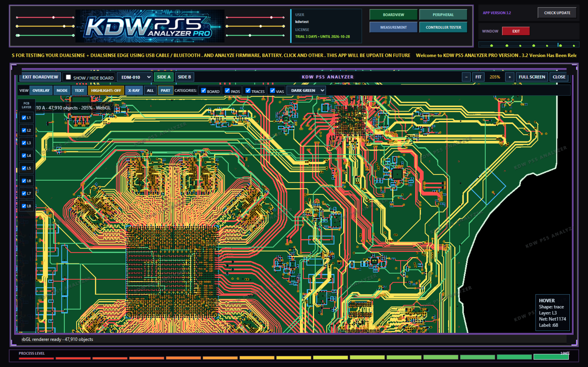Click the PART view button
The height and width of the screenshot is (367, 588).
(165, 91)
